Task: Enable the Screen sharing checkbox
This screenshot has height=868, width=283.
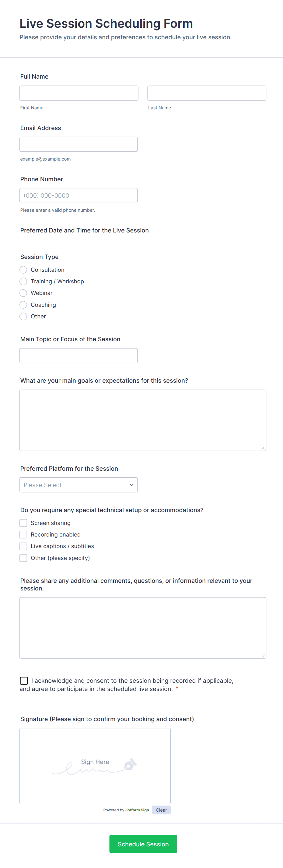Action: click(23, 523)
